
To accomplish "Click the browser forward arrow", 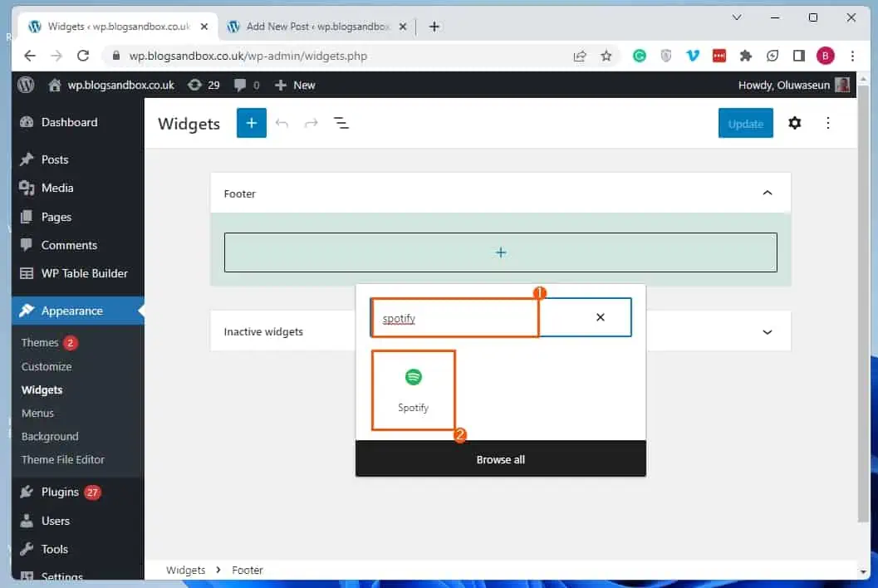I will 56,56.
